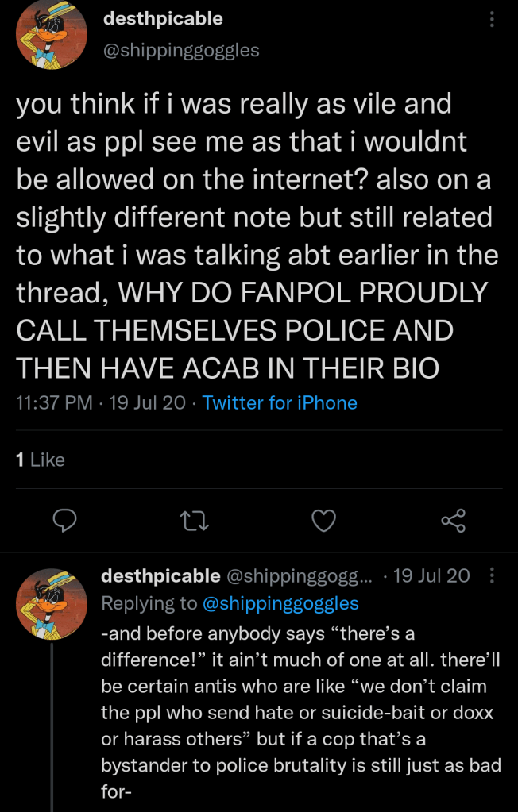Image resolution: width=518 pixels, height=812 pixels.
Task: Open desthpicable display name at top
Action: click(163, 18)
